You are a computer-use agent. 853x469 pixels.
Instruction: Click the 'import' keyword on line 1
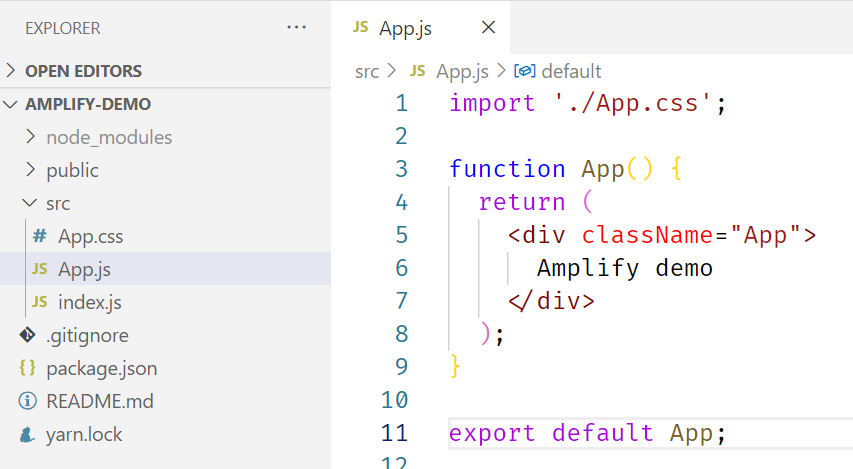coord(492,103)
